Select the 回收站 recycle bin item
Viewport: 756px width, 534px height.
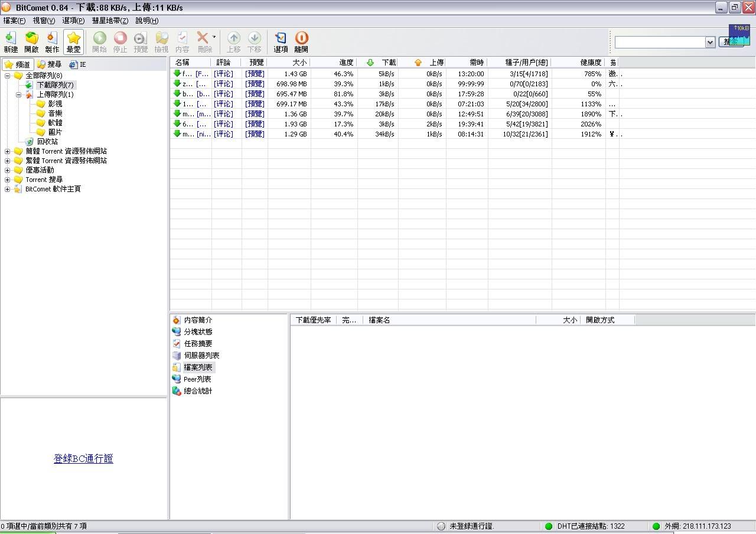[47, 142]
